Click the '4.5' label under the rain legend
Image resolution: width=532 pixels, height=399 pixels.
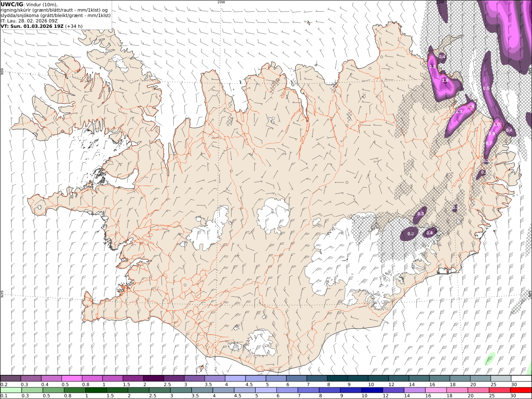click(237, 396)
